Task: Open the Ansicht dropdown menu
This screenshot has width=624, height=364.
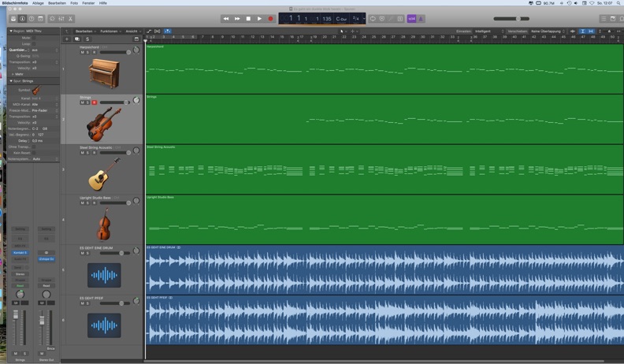Action: (133, 31)
